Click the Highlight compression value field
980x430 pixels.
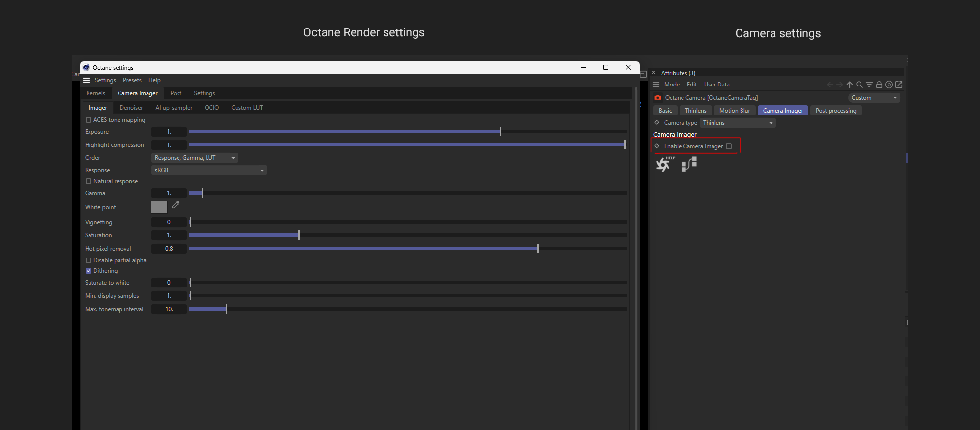pos(169,145)
